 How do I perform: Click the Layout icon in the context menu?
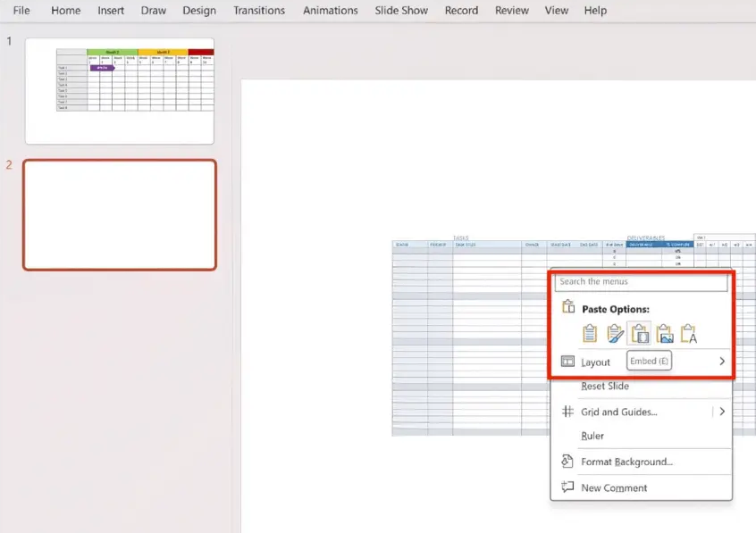point(568,362)
